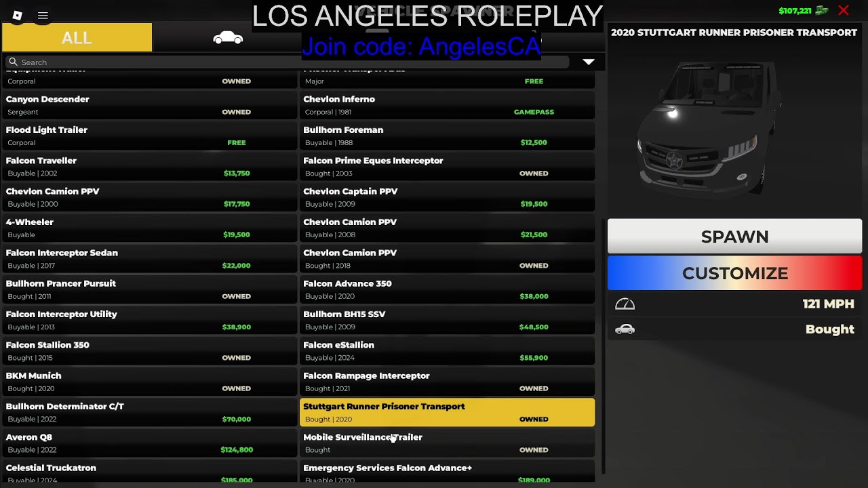Open the hamburger chat menu icon

click(x=43, y=15)
